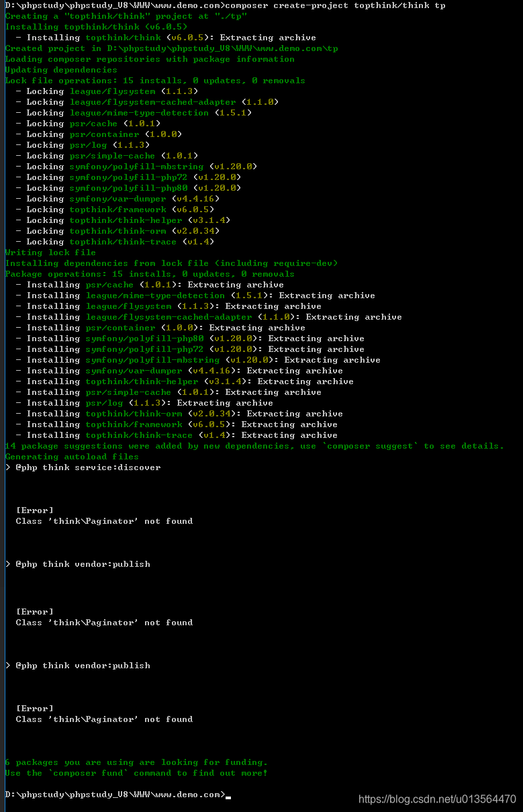Click the 'Locking symfony/polyfill-mbstring' line
This screenshot has width=523, height=812.
pyautogui.click(x=136, y=167)
